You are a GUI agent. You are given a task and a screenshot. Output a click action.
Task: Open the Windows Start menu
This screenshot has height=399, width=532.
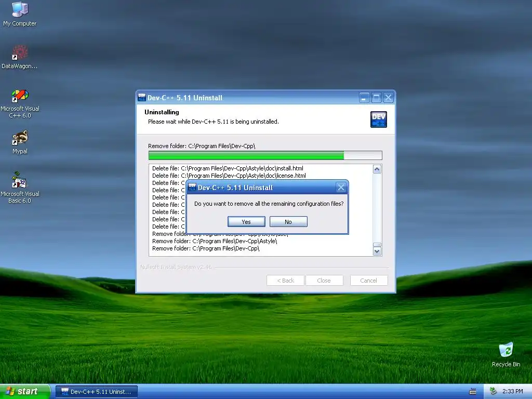[x=25, y=392]
